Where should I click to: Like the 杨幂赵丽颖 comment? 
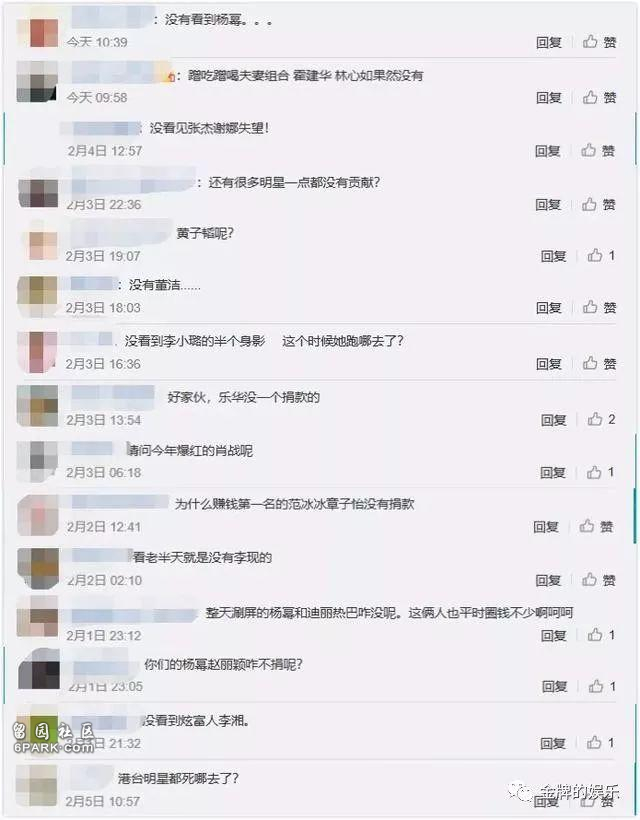tap(602, 686)
